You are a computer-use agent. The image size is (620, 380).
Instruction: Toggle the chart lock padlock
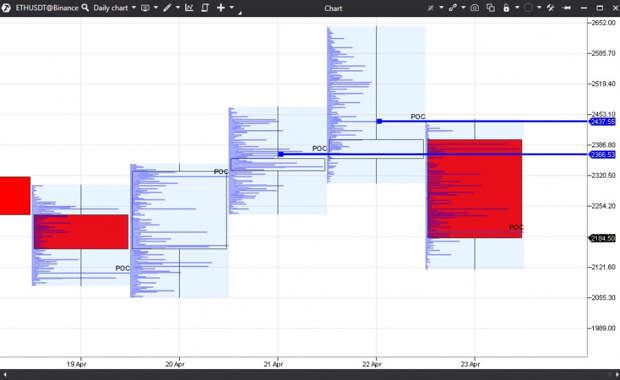(506, 8)
